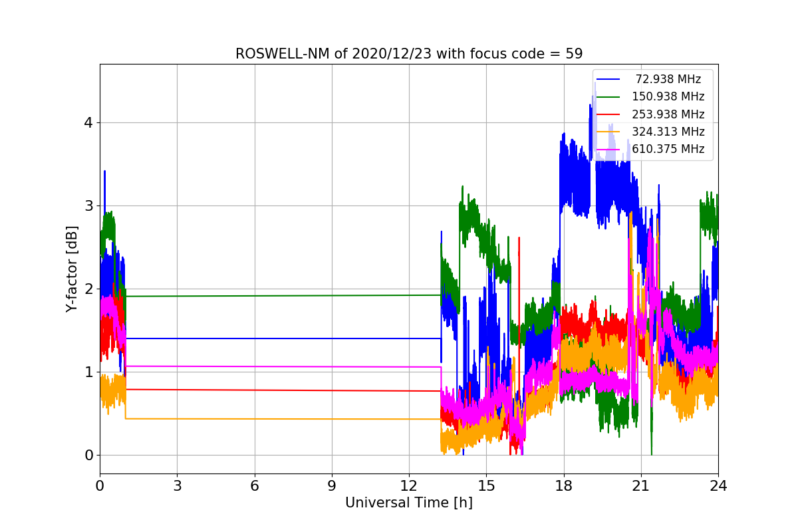Screen dimensions: 798x532
Task: Click y-axis tick label '2'
Action: pyautogui.click(x=88, y=289)
